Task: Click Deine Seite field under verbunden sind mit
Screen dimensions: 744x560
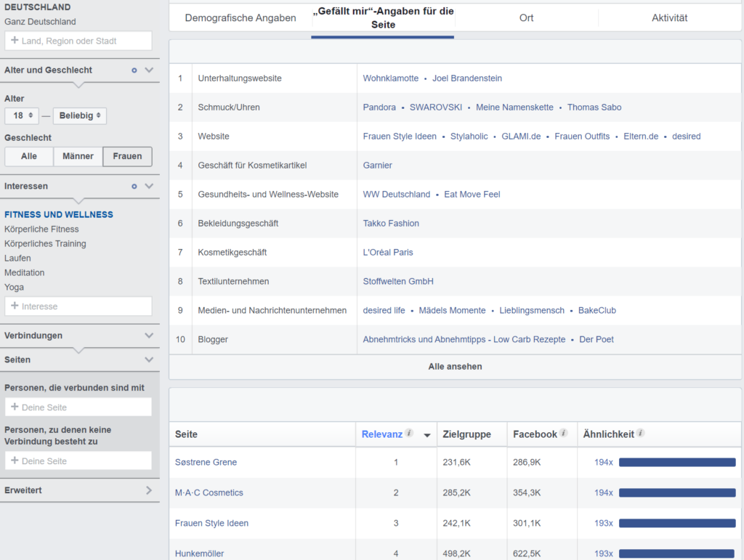Action: [x=78, y=407]
